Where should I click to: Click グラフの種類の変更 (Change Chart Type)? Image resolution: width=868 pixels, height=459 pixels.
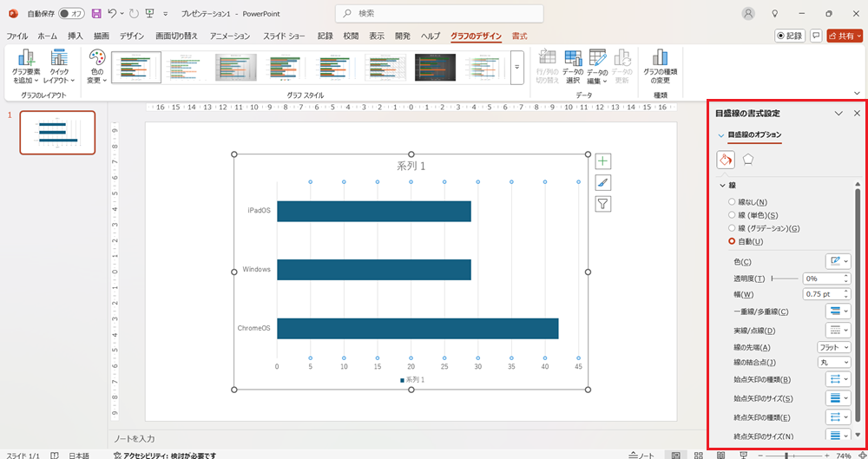coord(660,67)
